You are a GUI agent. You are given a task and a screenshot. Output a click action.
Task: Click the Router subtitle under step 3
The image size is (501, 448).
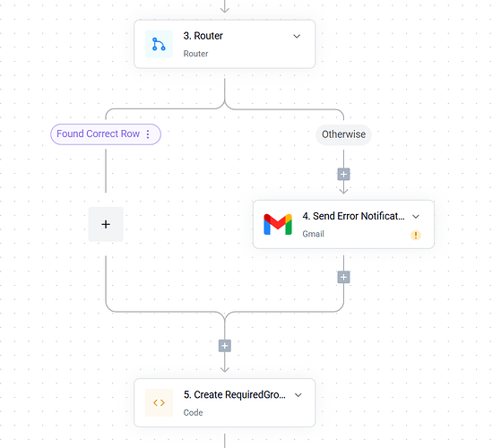pyautogui.click(x=195, y=54)
